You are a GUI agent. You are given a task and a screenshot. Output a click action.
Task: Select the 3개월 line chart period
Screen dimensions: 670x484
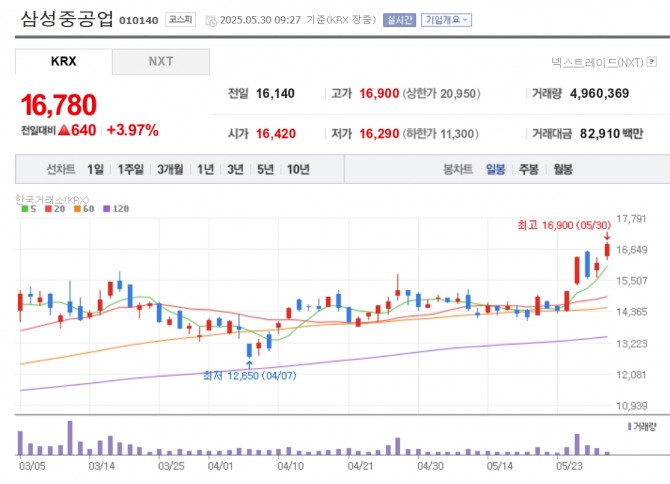point(170,170)
